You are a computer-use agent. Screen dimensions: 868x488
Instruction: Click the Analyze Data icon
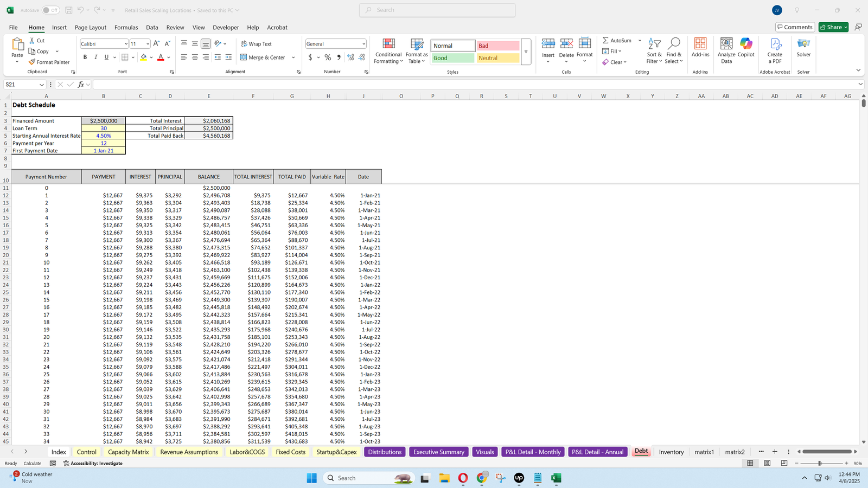(x=726, y=51)
